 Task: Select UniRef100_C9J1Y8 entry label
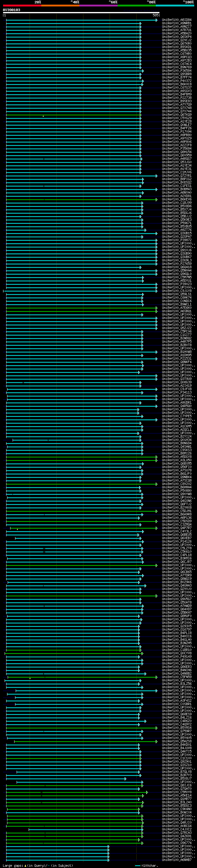[176, 291]
